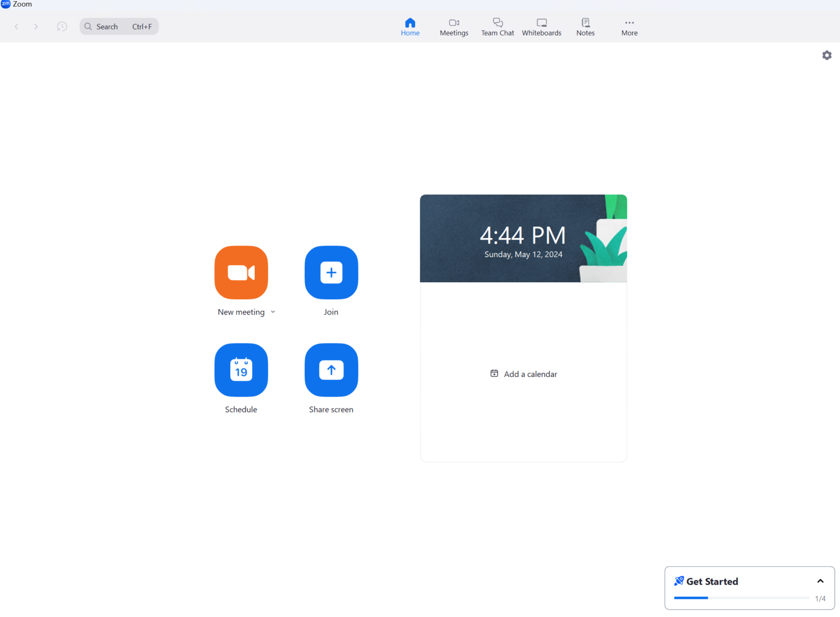Start a New meeting
The height and width of the screenshot is (617, 840).
click(x=241, y=272)
